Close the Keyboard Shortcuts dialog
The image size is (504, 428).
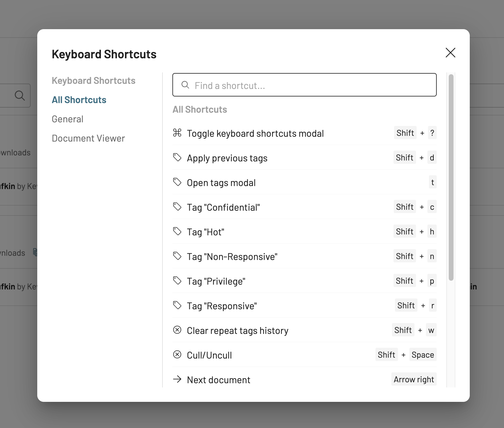(x=450, y=53)
